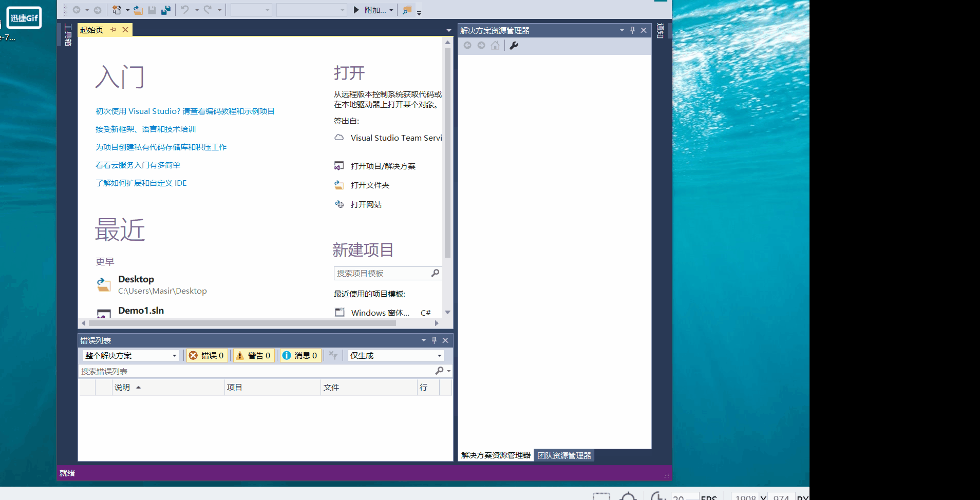The image size is (980, 500).
Task: Click the redo arrow icon
Action: (208, 10)
